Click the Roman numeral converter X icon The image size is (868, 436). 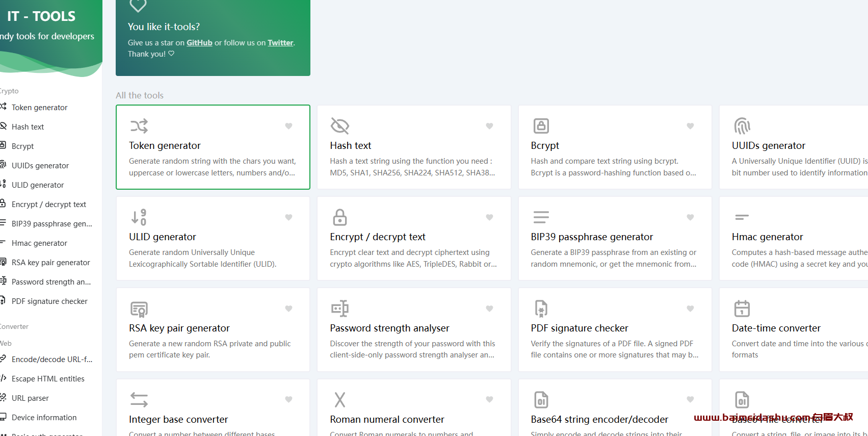pyautogui.click(x=340, y=399)
